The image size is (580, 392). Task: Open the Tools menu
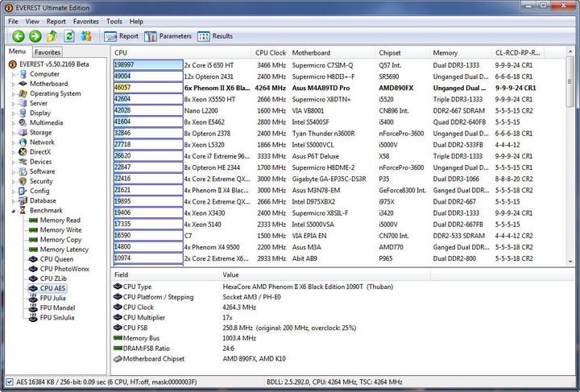click(114, 22)
